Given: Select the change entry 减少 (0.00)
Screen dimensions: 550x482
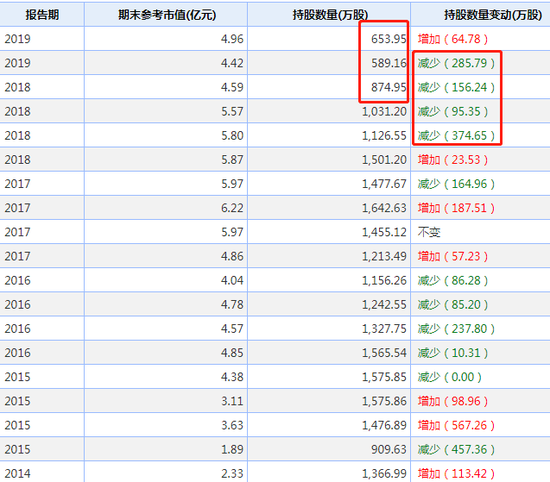Looking at the screenshot, I should point(449,377).
